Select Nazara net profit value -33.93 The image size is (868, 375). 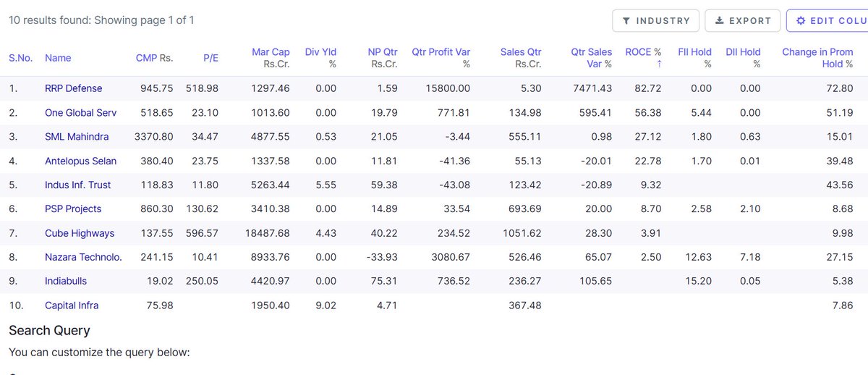coord(383,257)
